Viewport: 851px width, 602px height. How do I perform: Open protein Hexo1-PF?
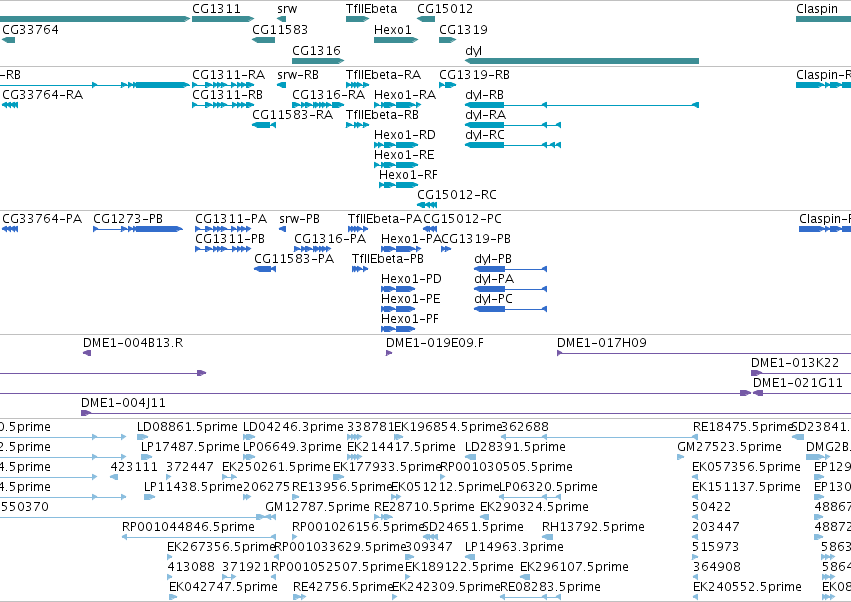(410, 319)
